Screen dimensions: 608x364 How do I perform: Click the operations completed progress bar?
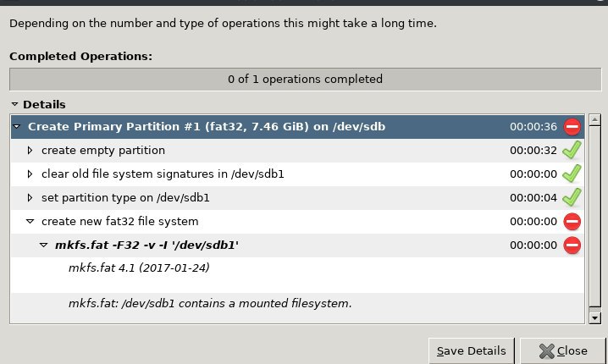304,80
